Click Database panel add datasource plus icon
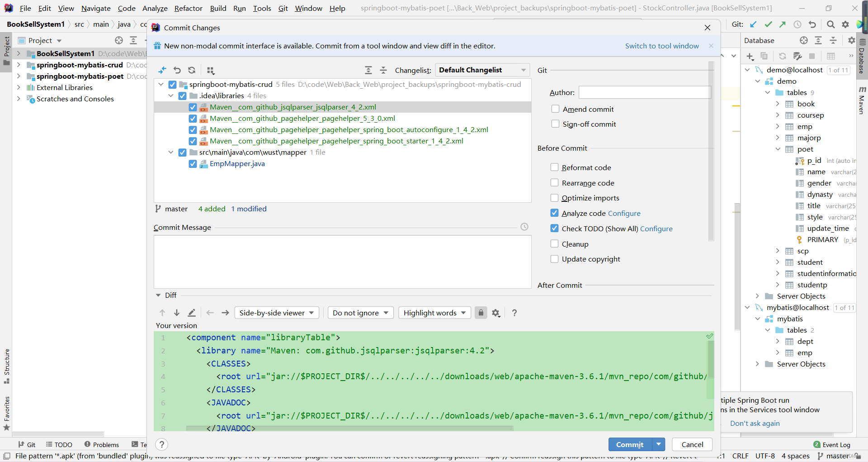The image size is (868, 462). click(750, 56)
